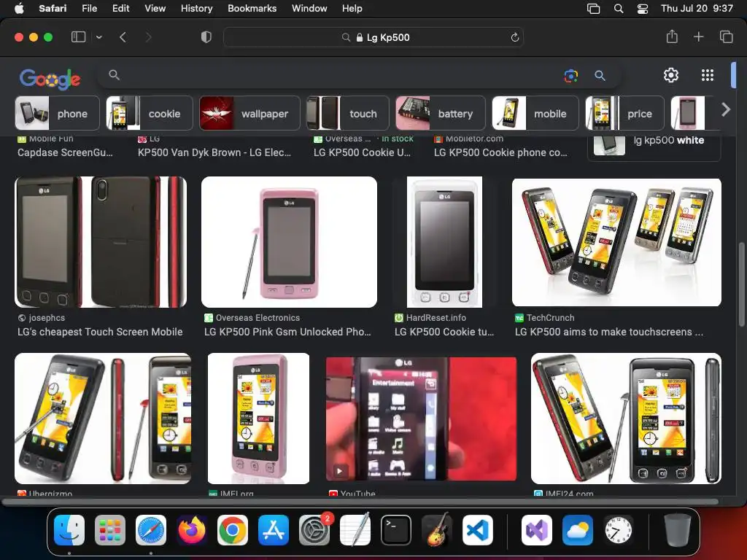Open 'LG KP500 aims to make touchscreens' link
This screenshot has width=747, height=560.
pos(609,332)
